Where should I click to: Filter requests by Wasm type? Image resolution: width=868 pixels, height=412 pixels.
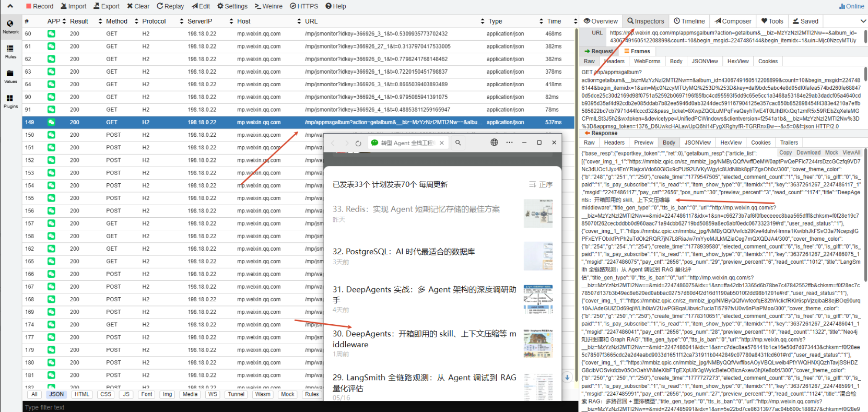[263, 395]
